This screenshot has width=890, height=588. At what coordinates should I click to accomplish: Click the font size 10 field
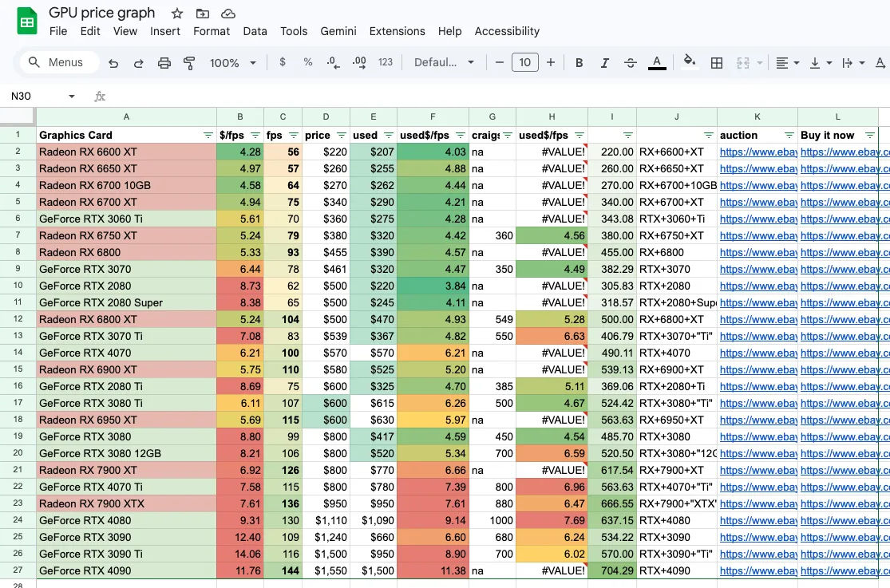pos(525,62)
